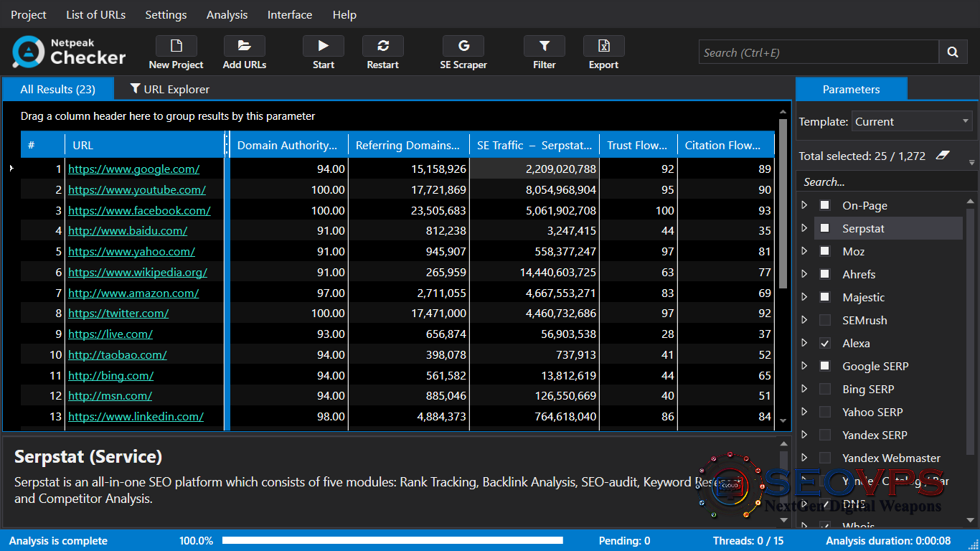980x551 pixels.
Task: Open the Project menu
Action: point(29,14)
